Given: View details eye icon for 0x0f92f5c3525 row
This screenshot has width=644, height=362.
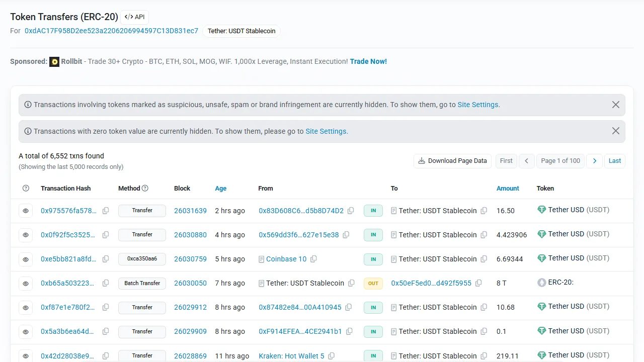Looking at the screenshot, I should [x=26, y=235].
